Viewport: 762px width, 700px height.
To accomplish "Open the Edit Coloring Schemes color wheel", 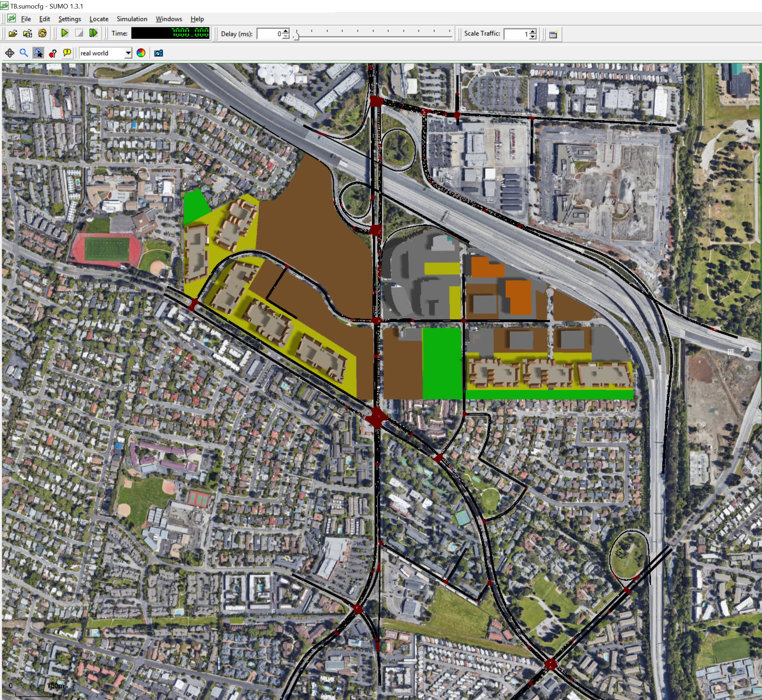I will (141, 53).
